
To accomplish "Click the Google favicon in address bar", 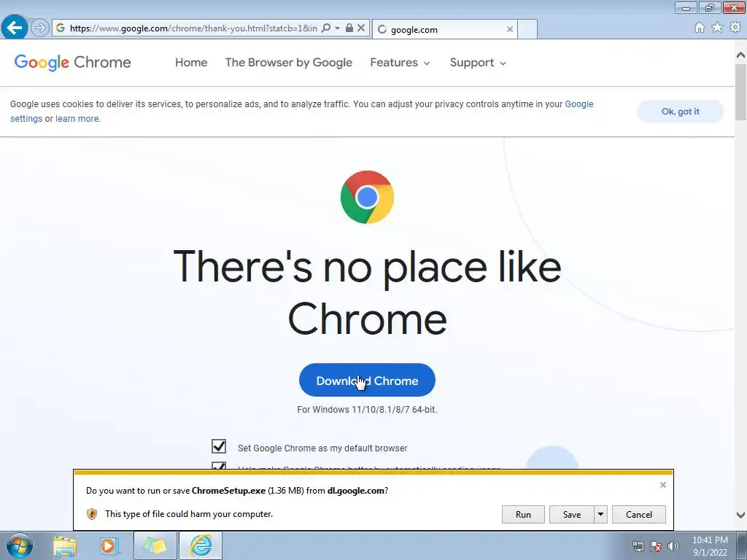I will coord(61,28).
